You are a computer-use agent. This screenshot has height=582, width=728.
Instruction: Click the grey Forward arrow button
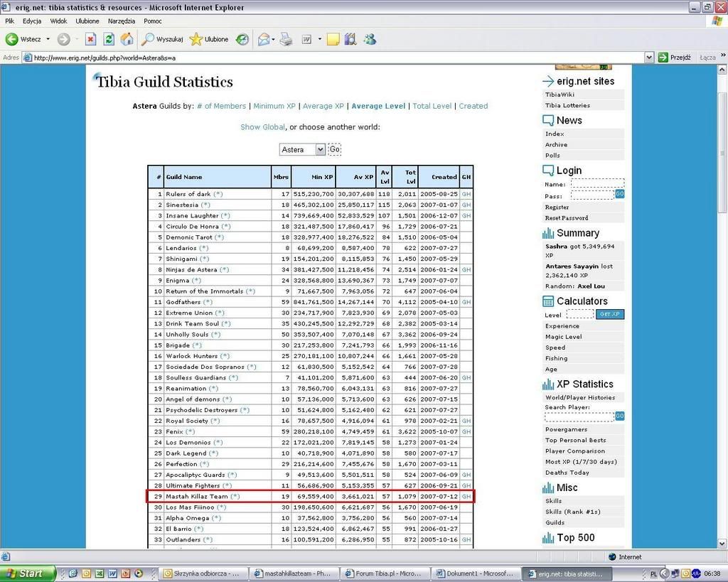[63, 40]
